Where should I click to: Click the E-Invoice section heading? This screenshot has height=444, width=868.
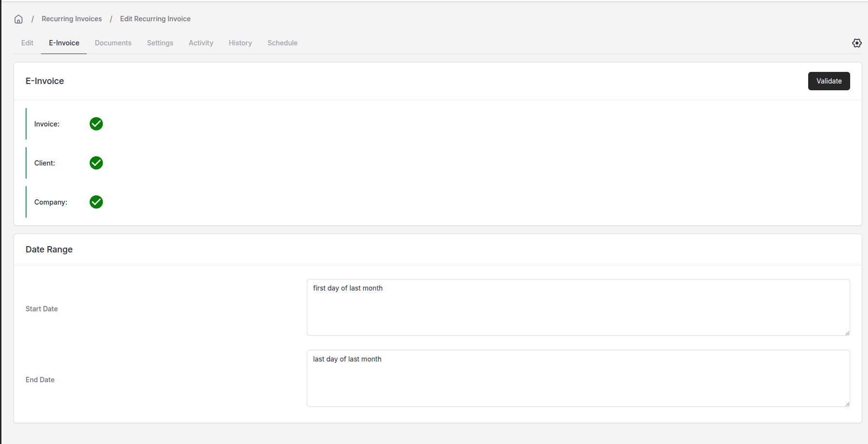[x=44, y=81]
